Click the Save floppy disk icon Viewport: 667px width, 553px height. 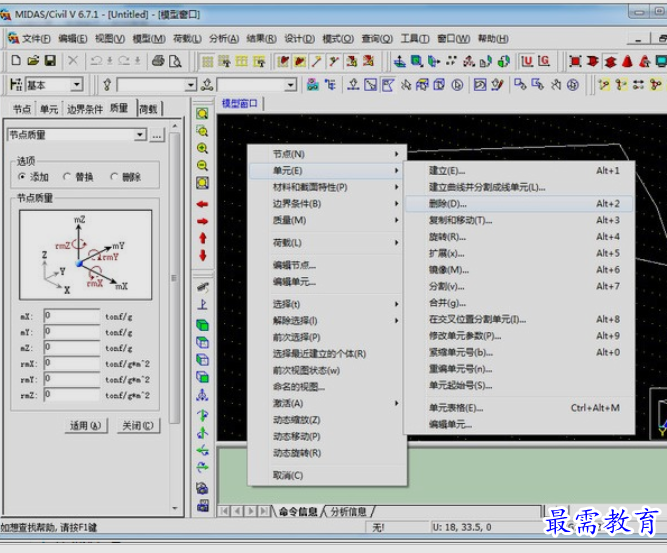[50, 60]
